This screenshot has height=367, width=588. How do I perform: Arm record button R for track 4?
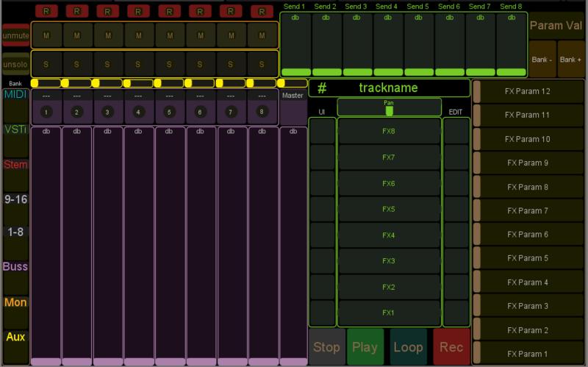tap(138, 11)
